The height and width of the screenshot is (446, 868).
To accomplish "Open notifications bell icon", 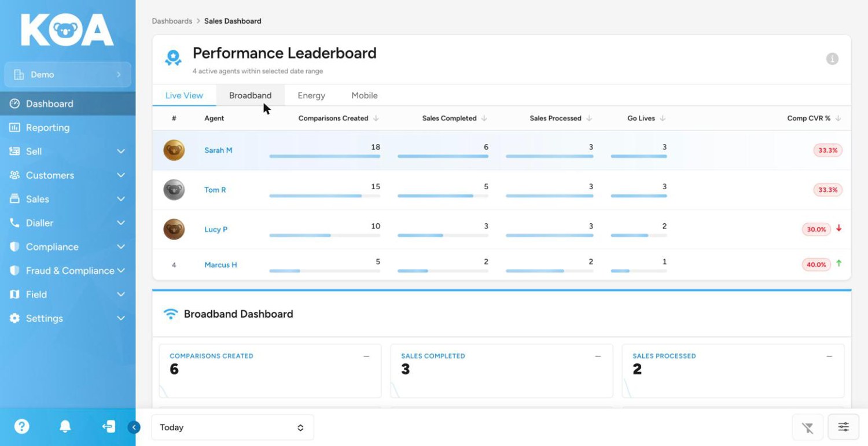I will pyautogui.click(x=65, y=427).
